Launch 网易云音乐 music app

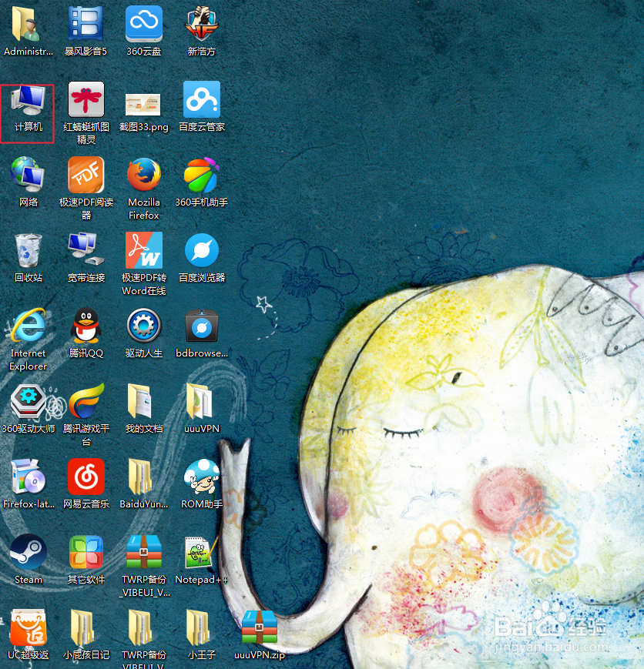[x=86, y=477]
